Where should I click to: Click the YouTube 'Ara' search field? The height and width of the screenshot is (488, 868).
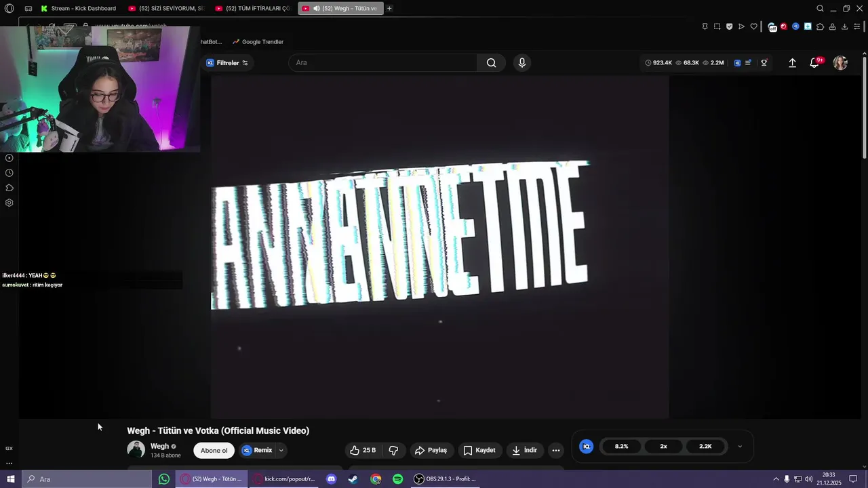pos(383,62)
